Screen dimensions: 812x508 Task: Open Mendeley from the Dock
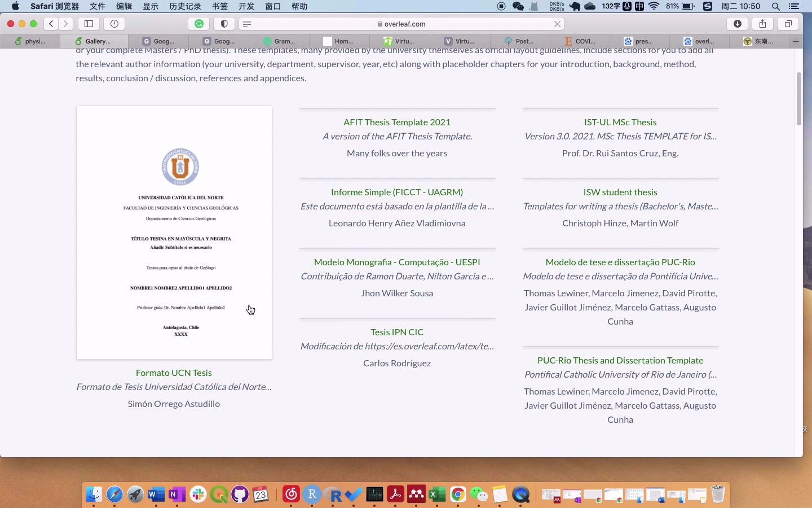416,495
